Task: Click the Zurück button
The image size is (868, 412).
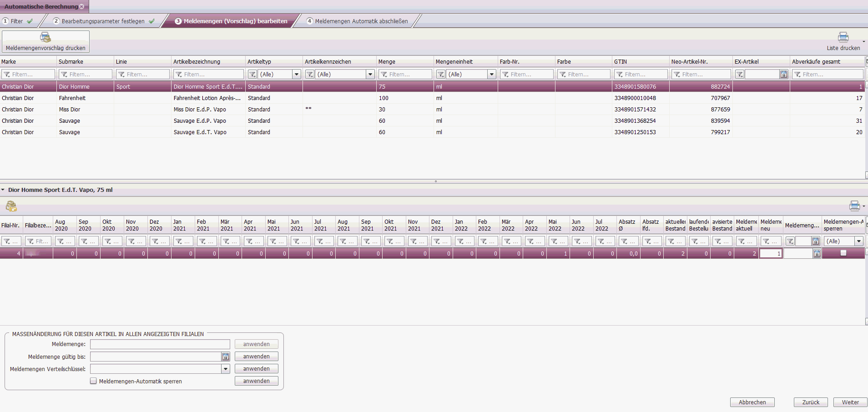Action: 811,402
